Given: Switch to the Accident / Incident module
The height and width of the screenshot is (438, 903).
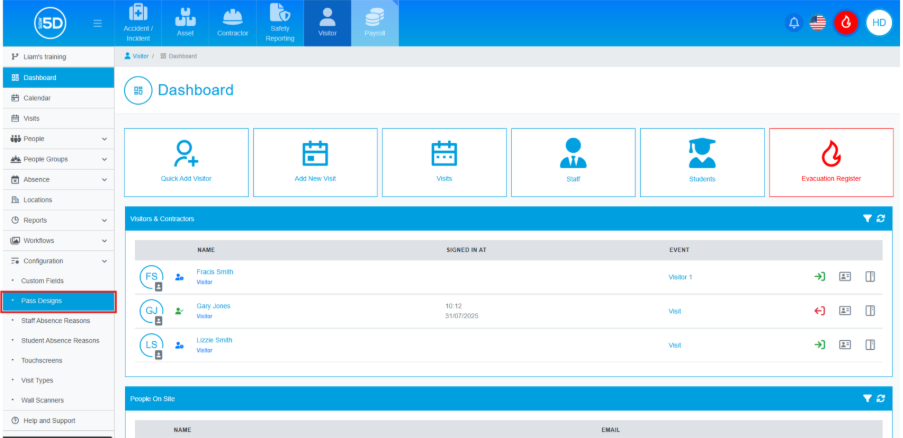Looking at the screenshot, I should 138,23.
